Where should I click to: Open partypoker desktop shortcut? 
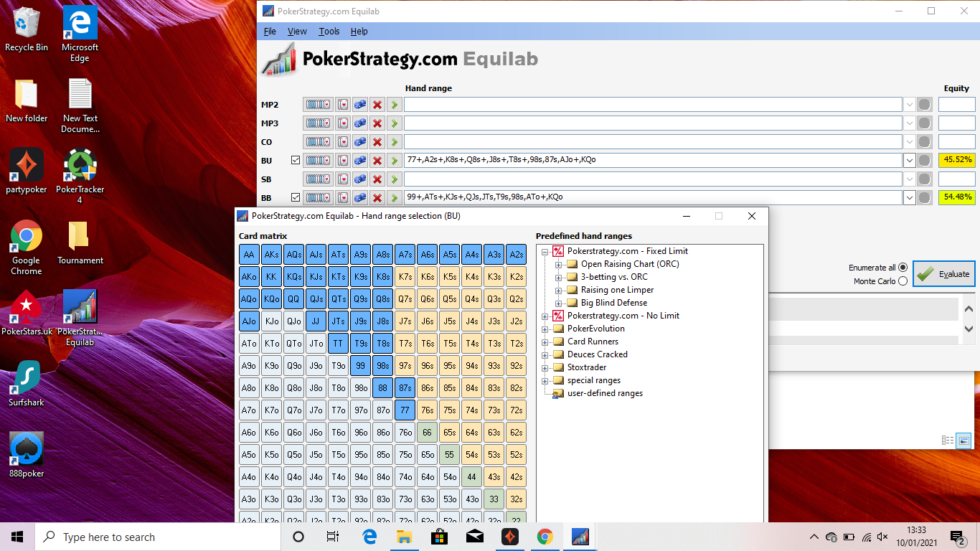pos(27,171)
